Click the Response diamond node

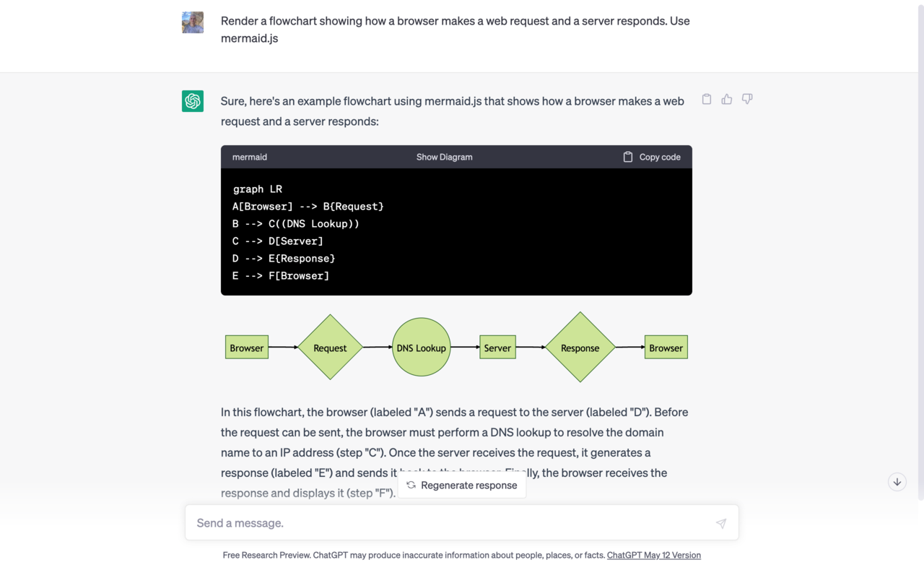click(x=580, y=348)
